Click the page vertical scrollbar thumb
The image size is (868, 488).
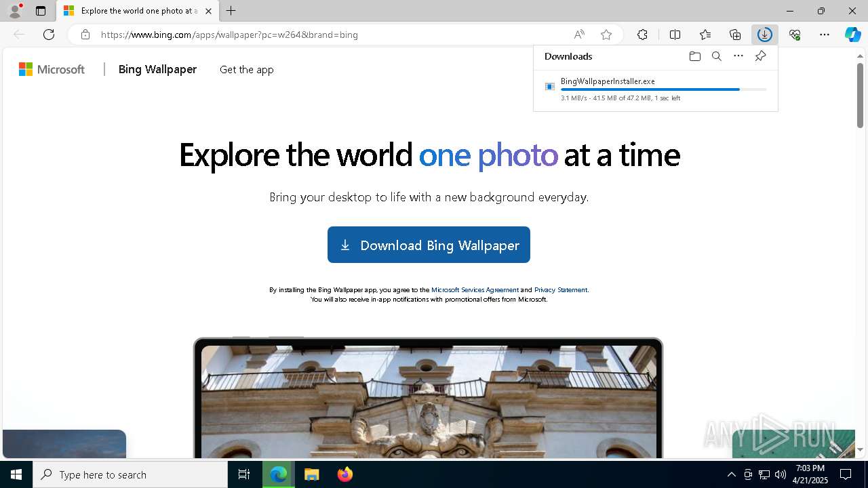[x=860, y=95]
